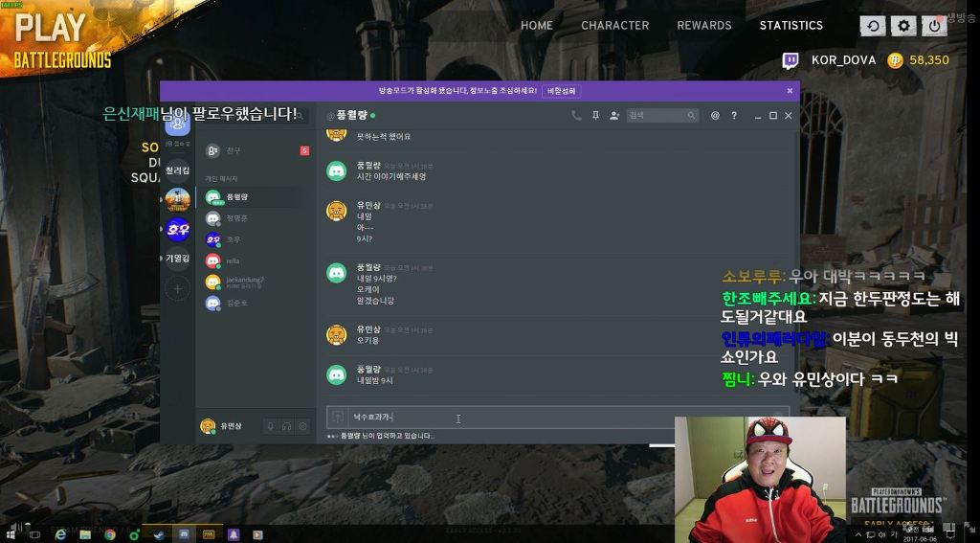Click the Discord message input field
The width and height of the screenshot is (980, 543).
(x=558, y=418)
